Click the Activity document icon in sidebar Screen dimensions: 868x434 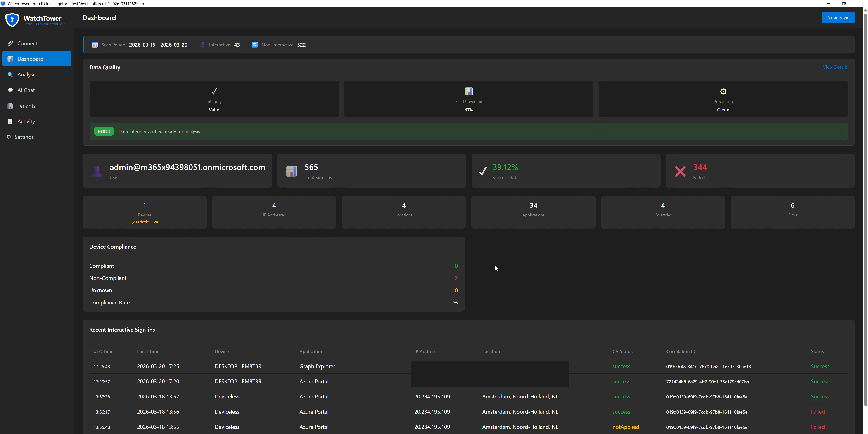(x=10, y=121)
